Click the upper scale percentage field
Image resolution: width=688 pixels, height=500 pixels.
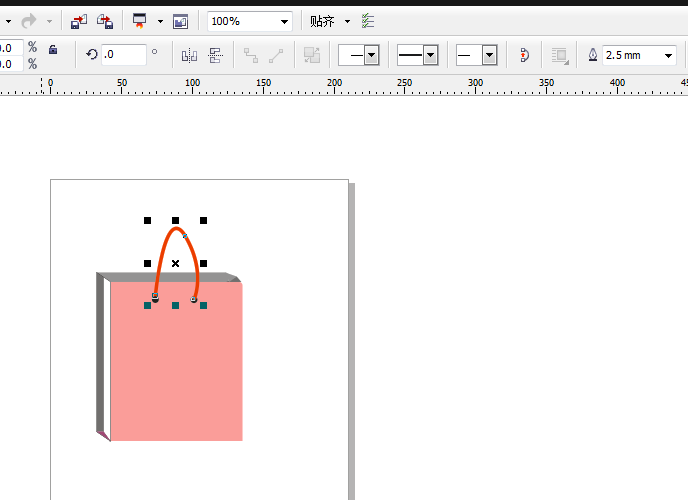(x=11, y=47)
